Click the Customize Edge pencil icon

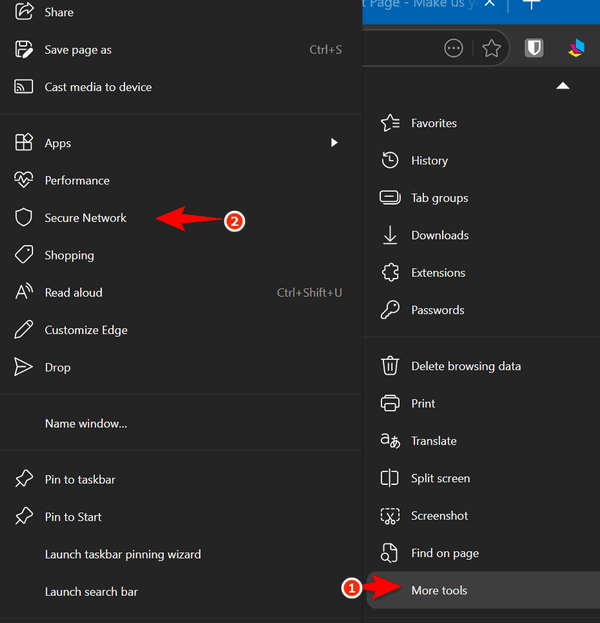(24, 329)
